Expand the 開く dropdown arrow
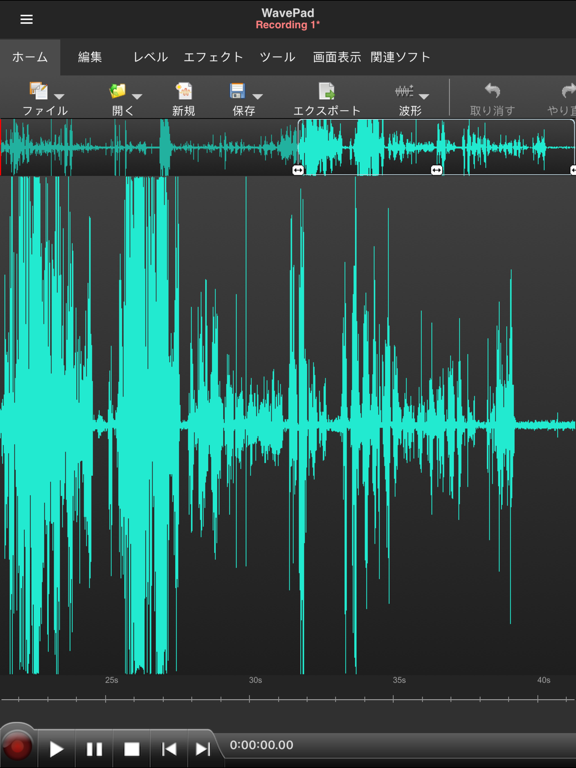The height and width of the screenshot is (768, 576). 137,96
